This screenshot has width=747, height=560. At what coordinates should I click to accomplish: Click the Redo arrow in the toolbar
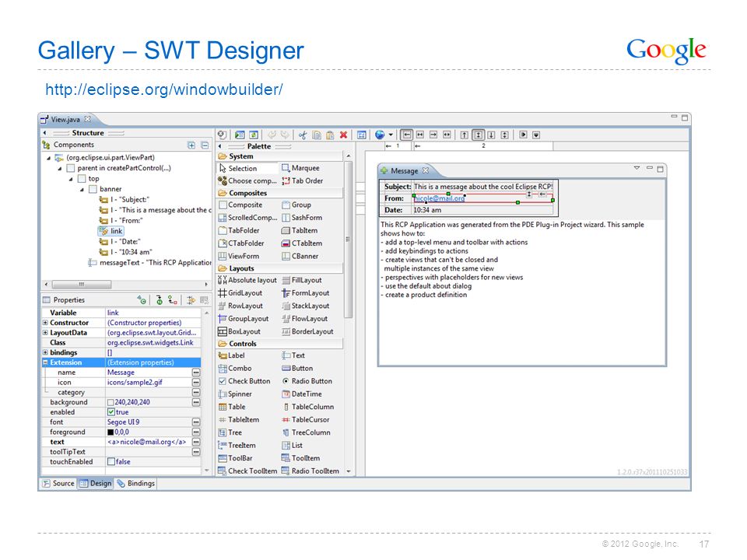pos(285,135)
